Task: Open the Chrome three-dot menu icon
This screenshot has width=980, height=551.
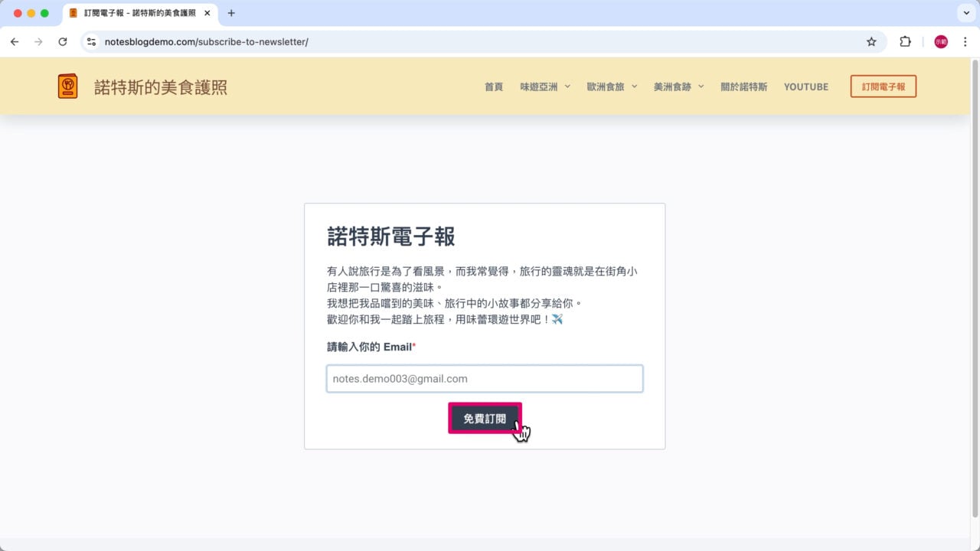Action: [965, 41]
